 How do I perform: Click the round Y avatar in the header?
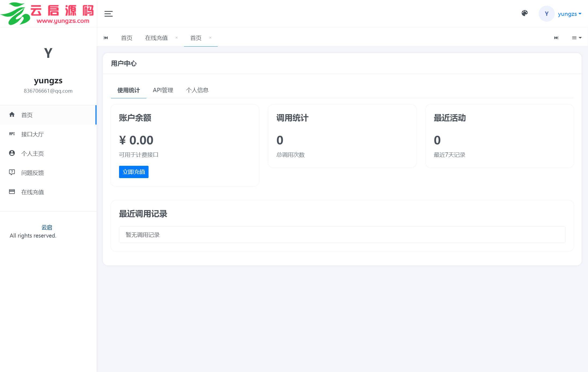point(546,14)
